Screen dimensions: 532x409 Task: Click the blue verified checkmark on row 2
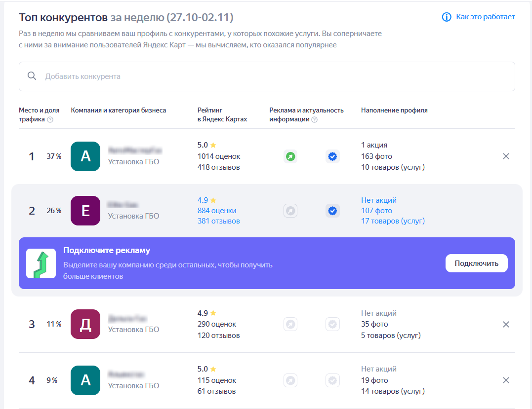332,211
